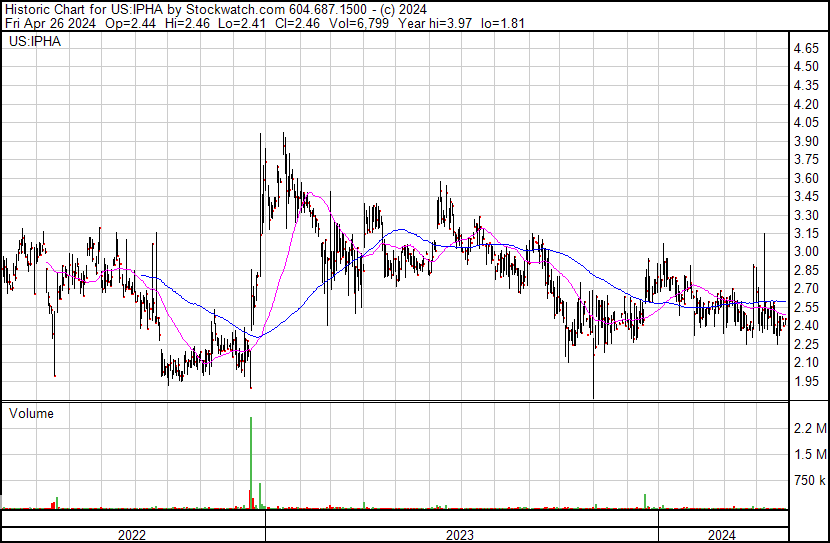Select the 2023 year label on time axis
Screen dimensions: 830x543
tap(460, 535)
